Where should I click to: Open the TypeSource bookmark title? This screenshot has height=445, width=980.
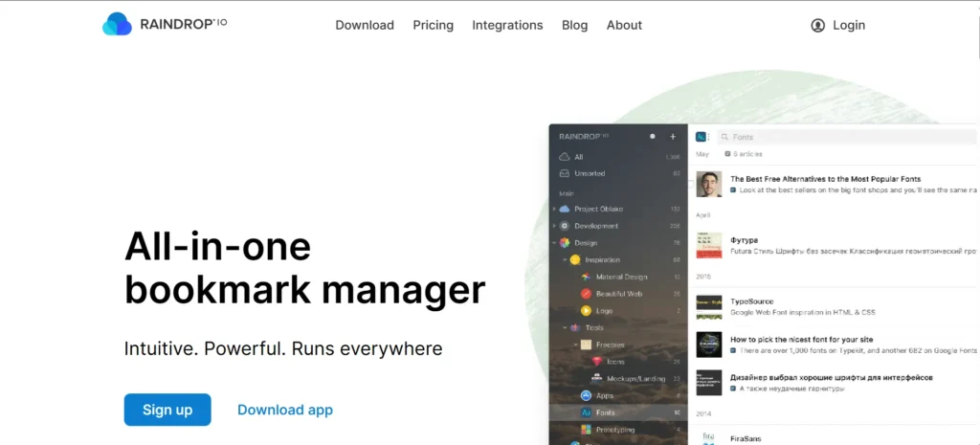[x=752, y=301]
